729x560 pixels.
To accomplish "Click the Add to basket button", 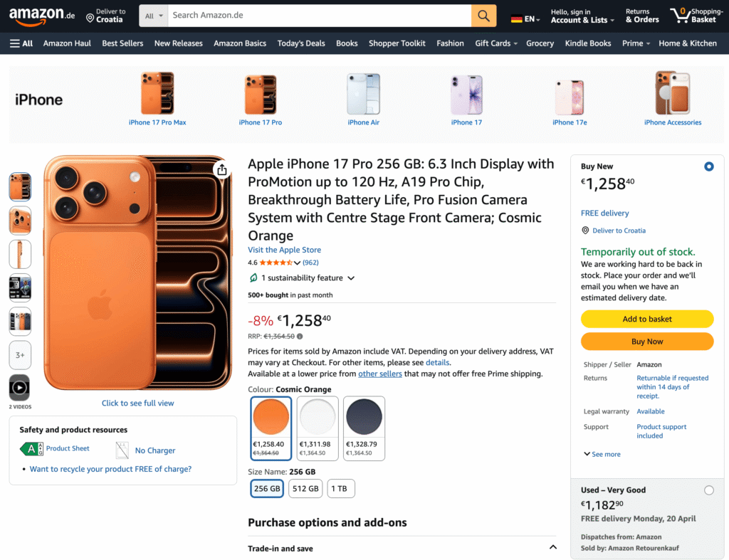I will tap(646, 319).
